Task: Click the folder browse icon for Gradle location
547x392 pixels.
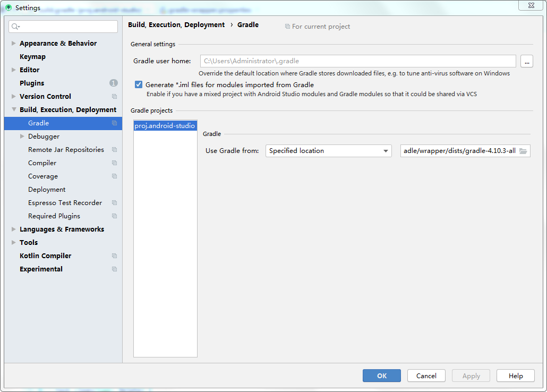Action: [x=523, y=151]
